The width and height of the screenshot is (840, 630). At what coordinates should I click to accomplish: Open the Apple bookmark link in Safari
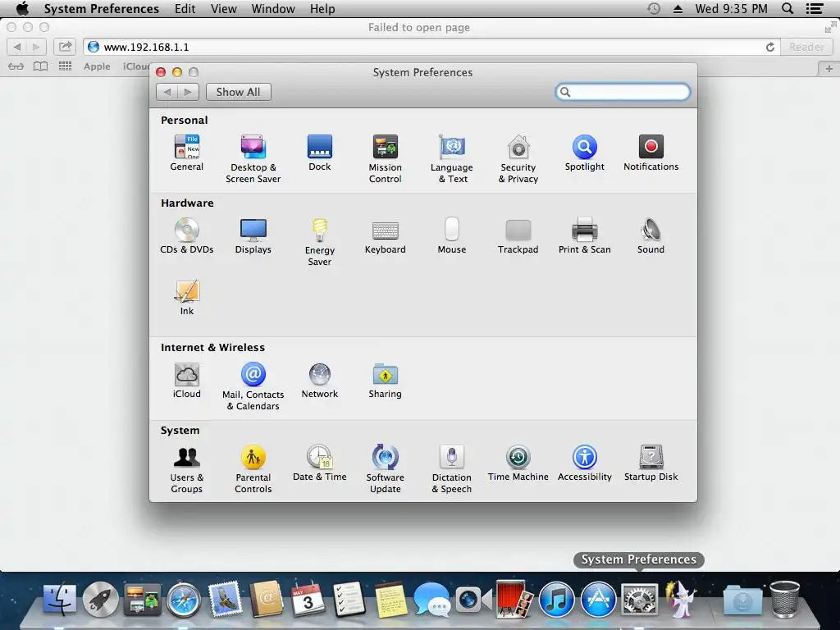(97, 66)
